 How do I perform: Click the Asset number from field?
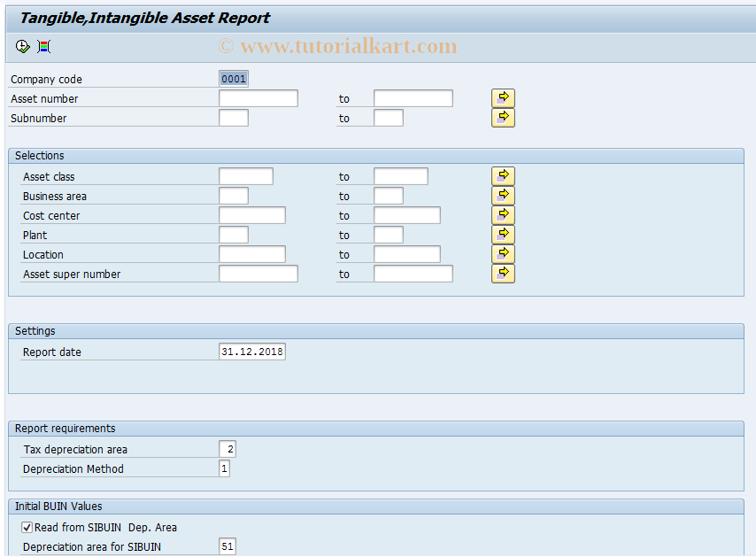click(x=258, y=97)
